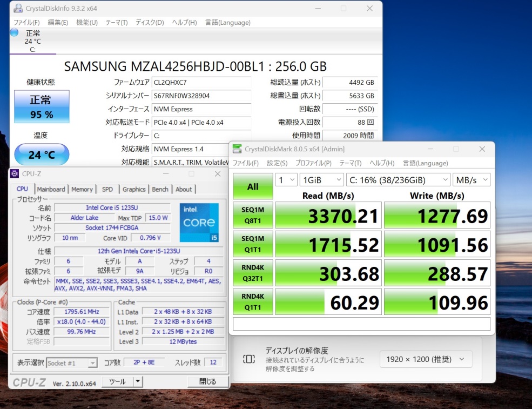Image resolution: width=532 pixels, height=409 pixels.
Task: Open プロファイル(P) menu in CrystalDiskMark
Action: (x=313, y=163)
